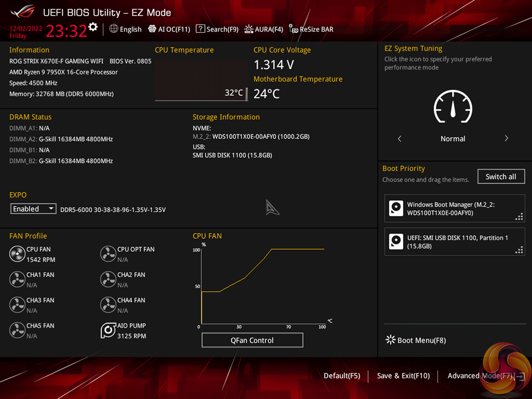Click disk icon of UEFI USB entry

click(396, 241)
